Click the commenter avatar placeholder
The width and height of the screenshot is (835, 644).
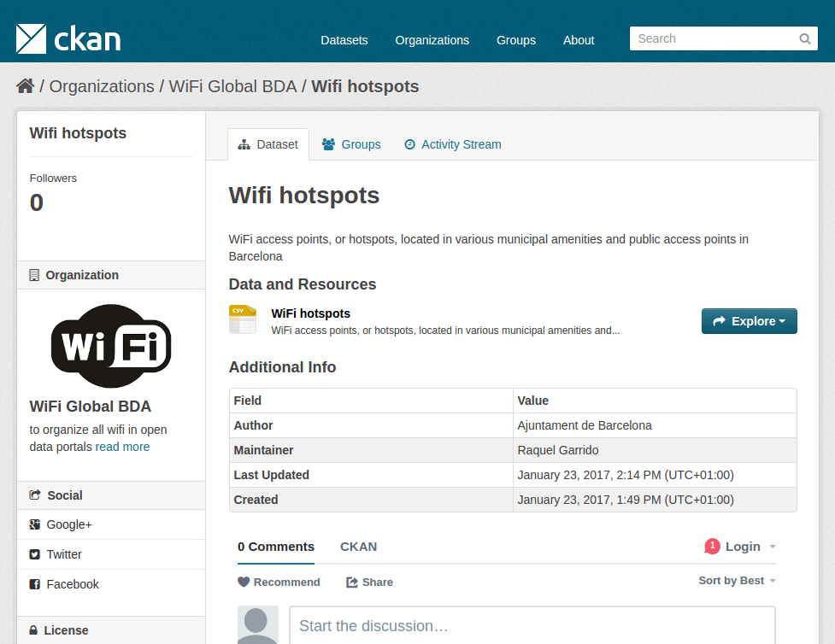point(258,625)
